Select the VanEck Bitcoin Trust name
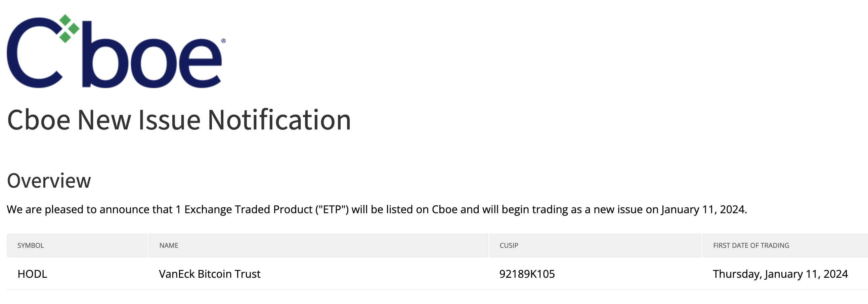868x304 pixels. [210, 274]
